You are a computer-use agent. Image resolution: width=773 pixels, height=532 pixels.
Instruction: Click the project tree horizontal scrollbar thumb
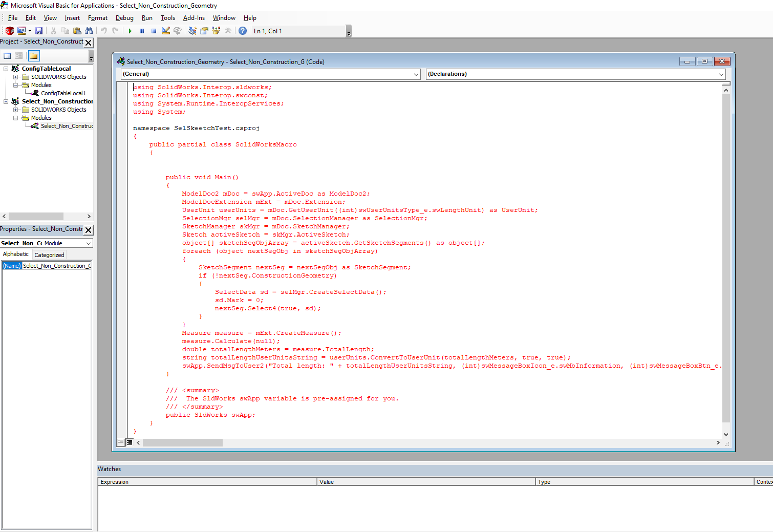coord(36,217)
